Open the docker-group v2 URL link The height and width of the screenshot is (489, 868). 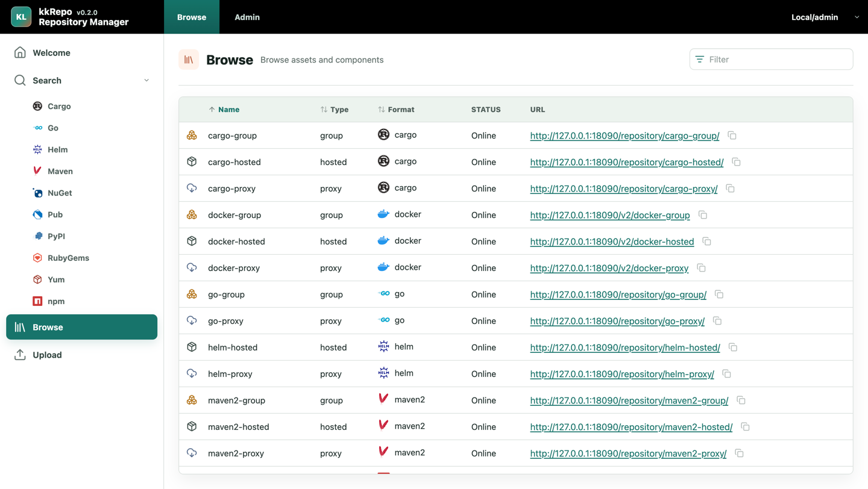[x=610, y=215]
